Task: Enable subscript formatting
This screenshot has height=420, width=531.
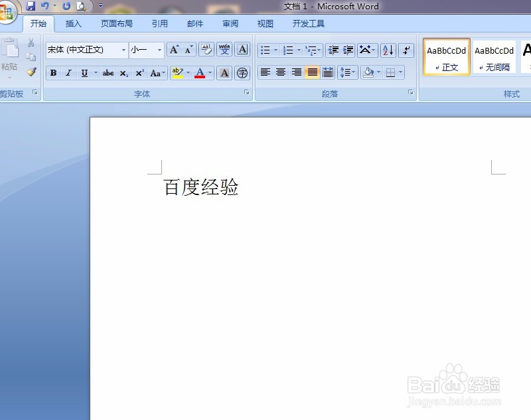Action: point(123,73)
